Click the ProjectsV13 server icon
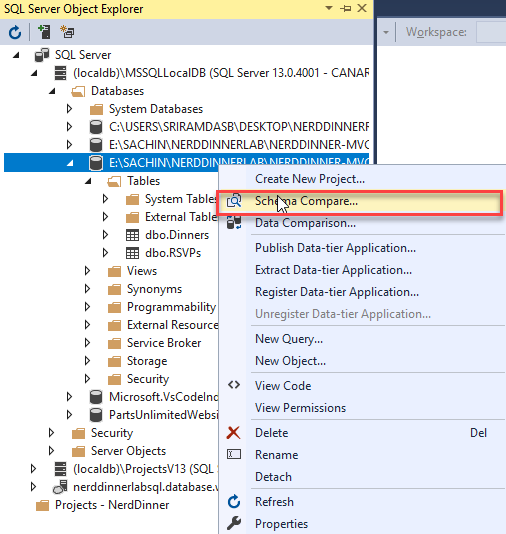 [61, 469]
